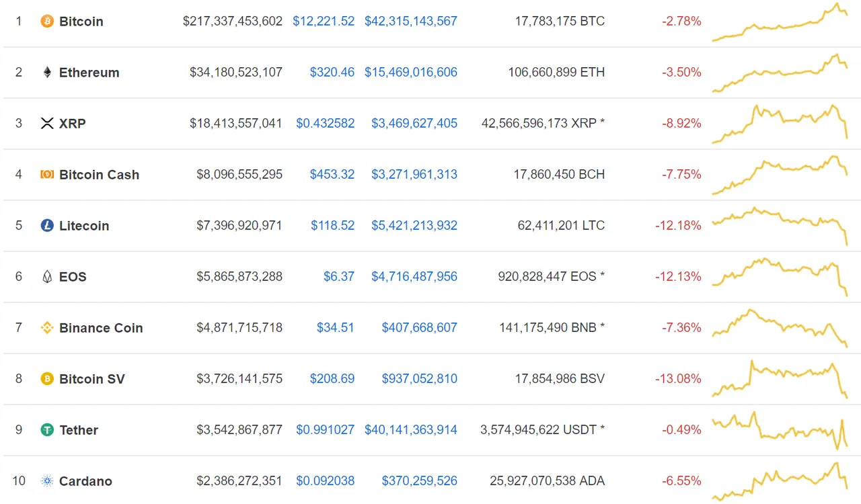Click the Cardano logo icon

pyautogui.click(x=47, y=481)
